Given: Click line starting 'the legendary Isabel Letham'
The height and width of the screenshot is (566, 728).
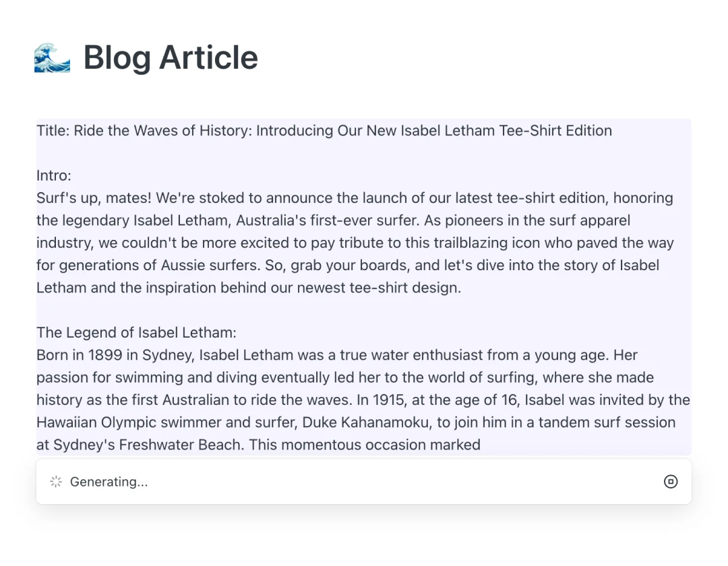Looking at the screenshot, I should pos(333,220).
